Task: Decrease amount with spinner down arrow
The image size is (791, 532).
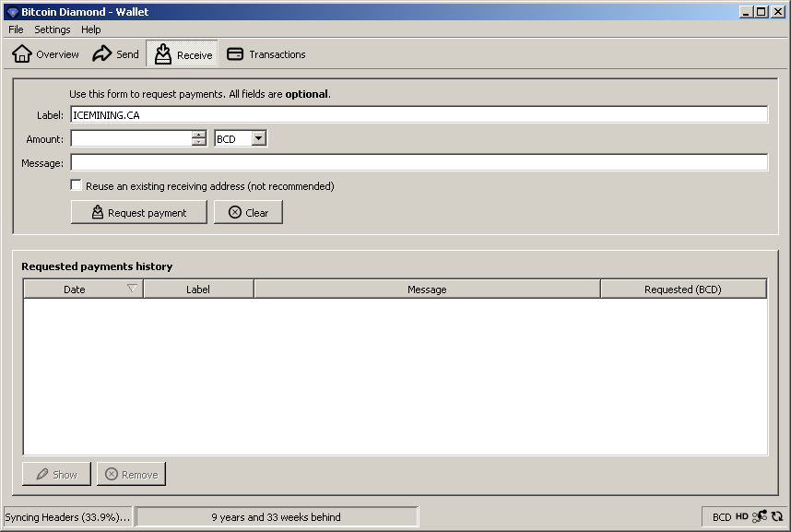Action: click(x=199, y=142)
